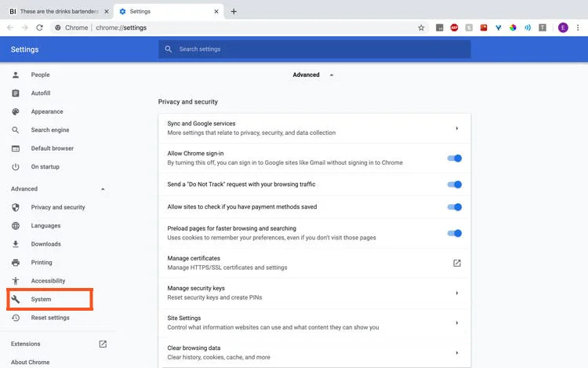This screenshot has height=368, width=588.
Task: Close the bartenders article tab
Action: pyautogui.click(x=107, y=11)
